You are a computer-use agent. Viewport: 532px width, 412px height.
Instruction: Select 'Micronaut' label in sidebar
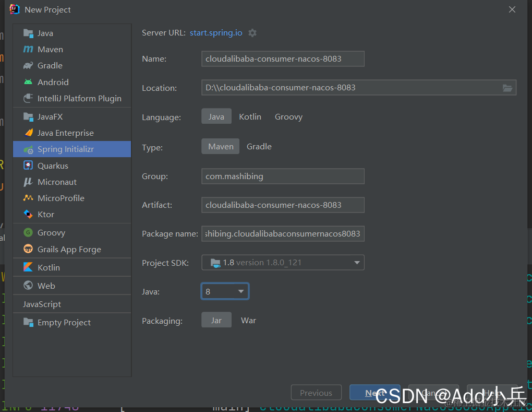coord(57,182)
